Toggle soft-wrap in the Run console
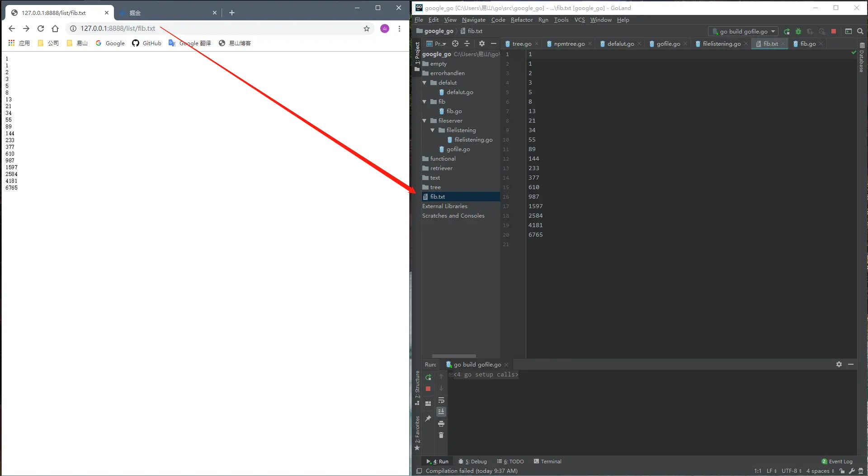The width and height of the screenshot is (868, 476). tap(441, 400)
